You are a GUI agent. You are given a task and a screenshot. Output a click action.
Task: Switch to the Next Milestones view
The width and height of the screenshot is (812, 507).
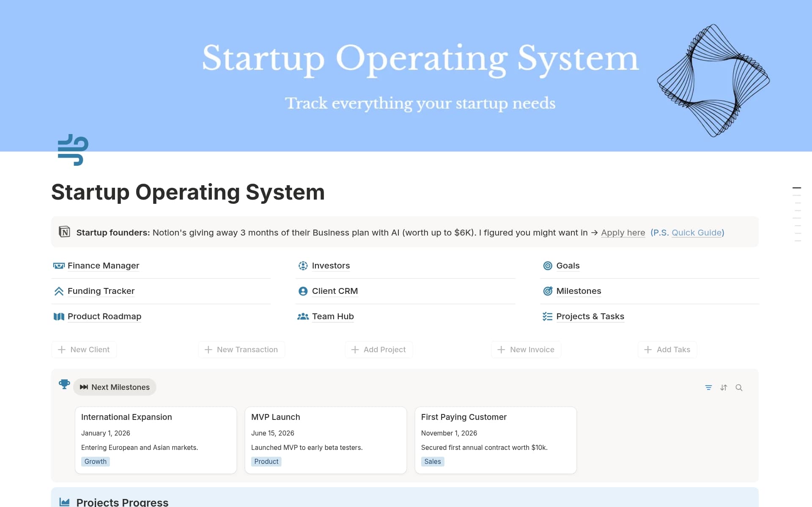click(x=114, y=387)
